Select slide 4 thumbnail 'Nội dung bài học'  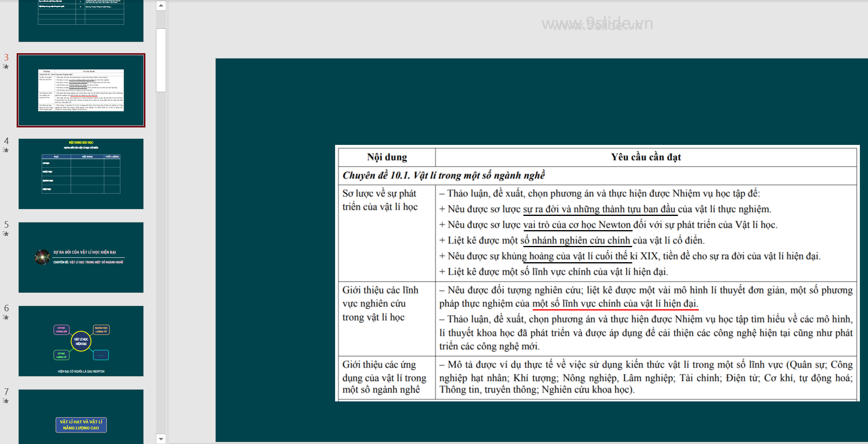(81, 174)
